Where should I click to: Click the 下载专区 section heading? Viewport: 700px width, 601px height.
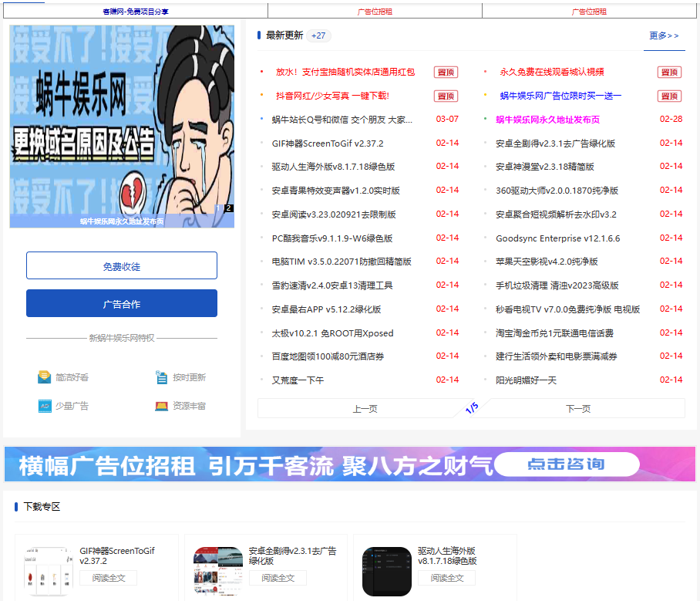pyautogui.click(x=42, y=506)
